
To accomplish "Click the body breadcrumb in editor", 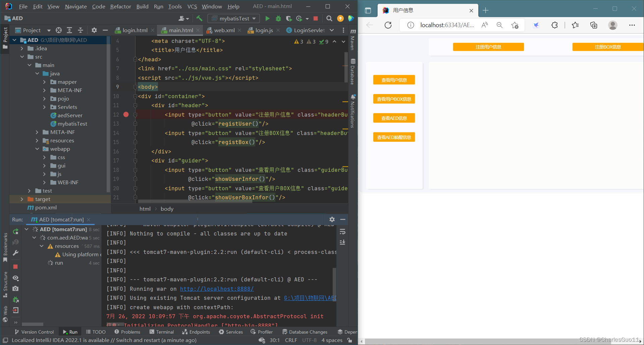I will [167, 209].
